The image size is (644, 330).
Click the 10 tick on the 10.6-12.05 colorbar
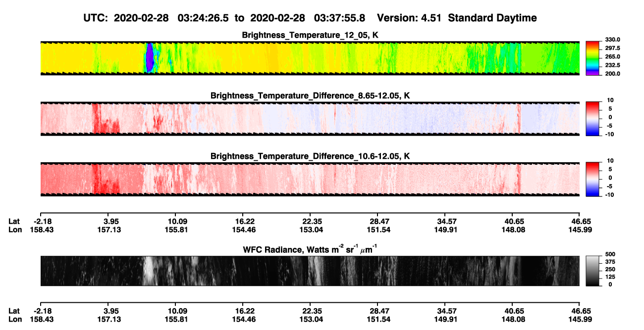611,161
